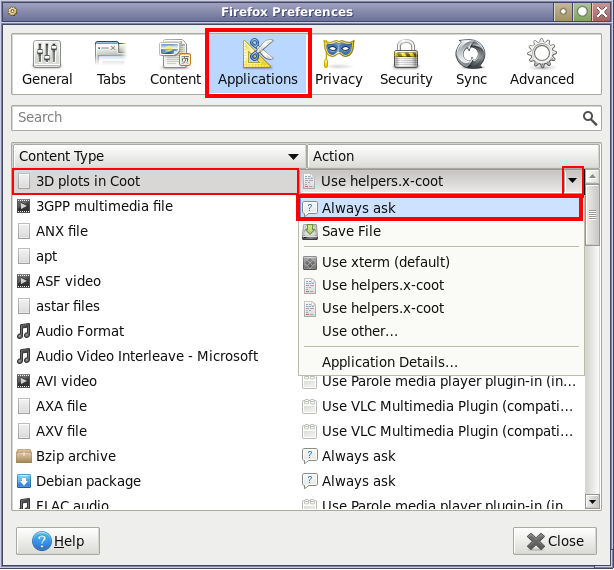Viewport: 614px width, 570px height.
Task: Select the ANX file row
Action: (x=155, y=231)
